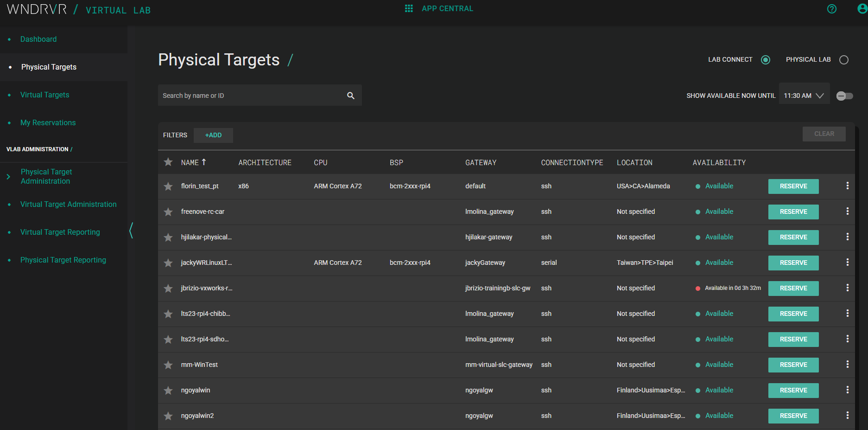Reserve the hjilakar-physical target

point(793,237)
